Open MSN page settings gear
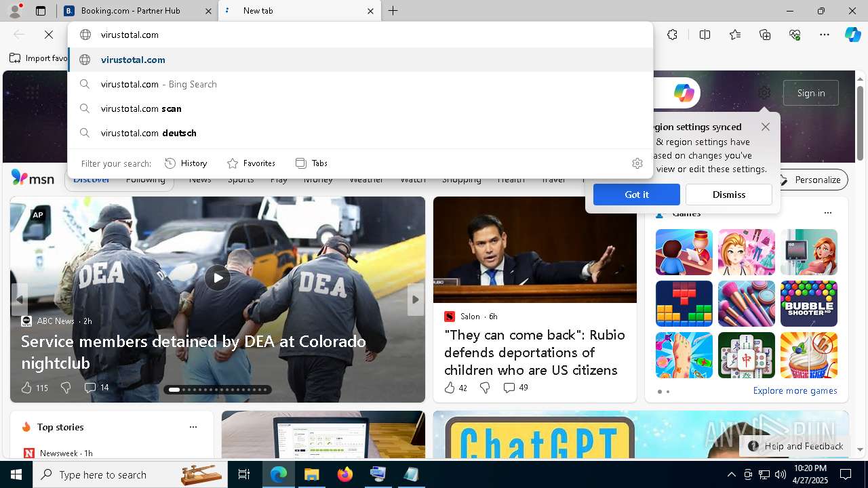This screenshot has width=868, height=488. 764,93
